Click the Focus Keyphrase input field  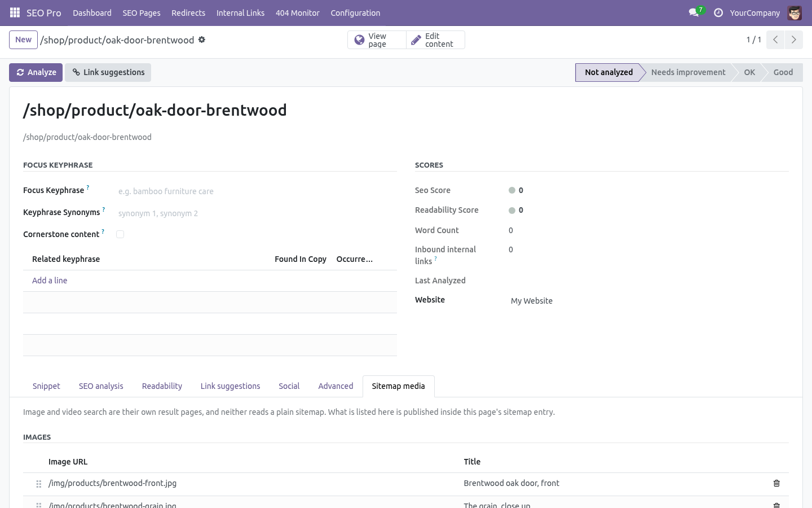(256, 191)
